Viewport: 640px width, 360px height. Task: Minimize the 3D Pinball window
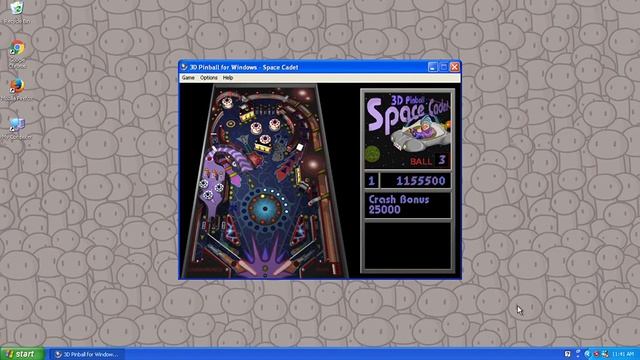point(433,67)
